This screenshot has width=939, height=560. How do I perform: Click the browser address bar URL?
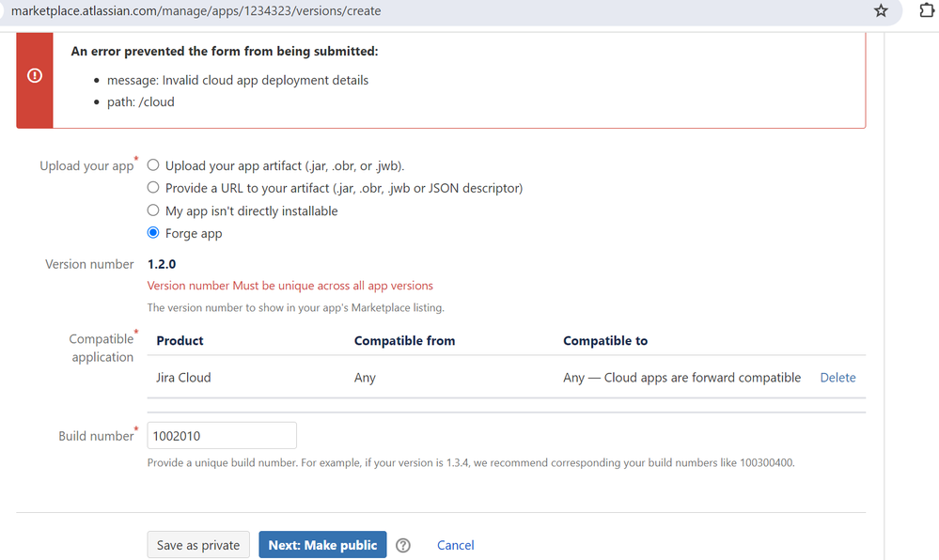click(x=196, y=10)
